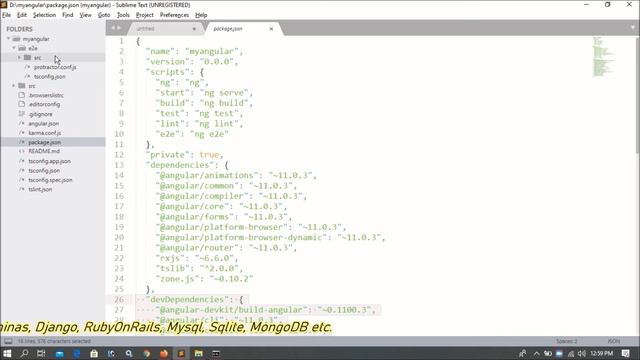The width and height of the screenshot is (640, 360).
Task: Click the FOLDERS sidebar heading
Action: [x=19, y=29]
